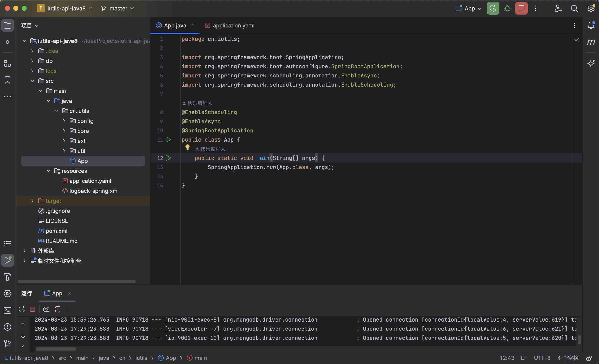This screenshot has height=364, width=599.
Task: Open the master branch dropdown
Action: 118,9
